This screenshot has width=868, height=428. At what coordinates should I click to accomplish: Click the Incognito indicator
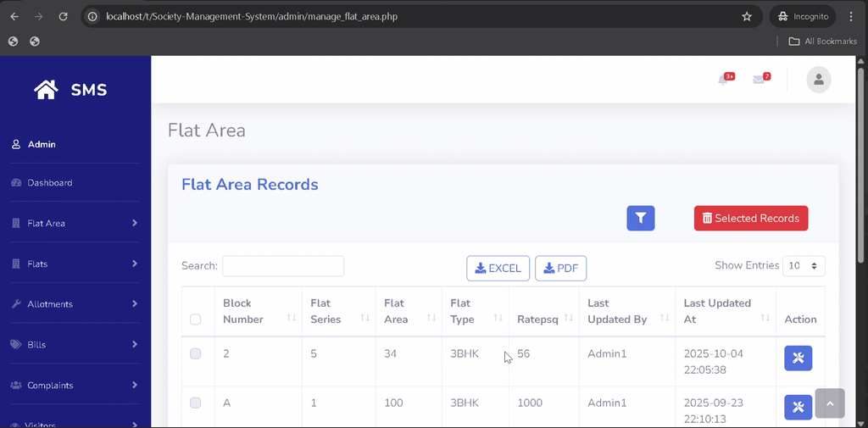click(x=803, y=17)
